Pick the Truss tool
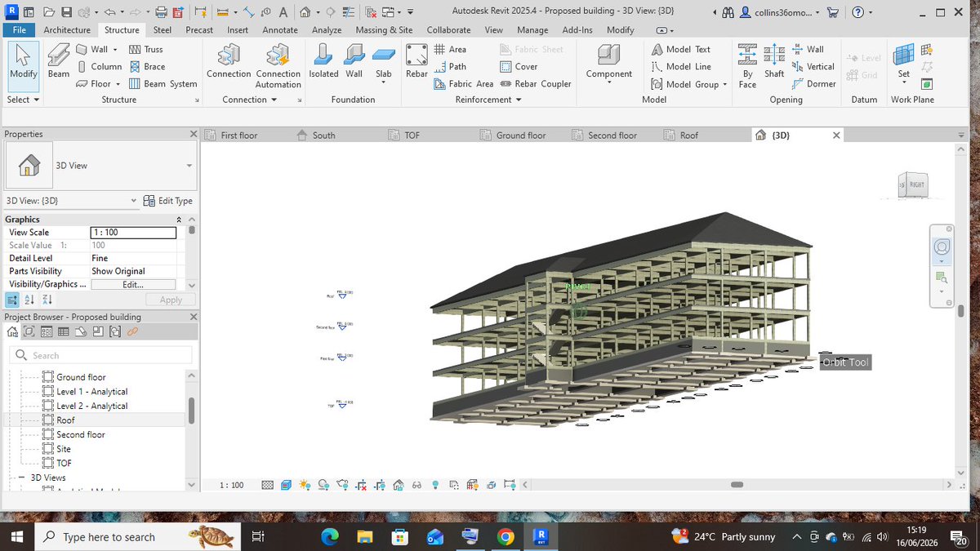980x551 pixels. 146,49
